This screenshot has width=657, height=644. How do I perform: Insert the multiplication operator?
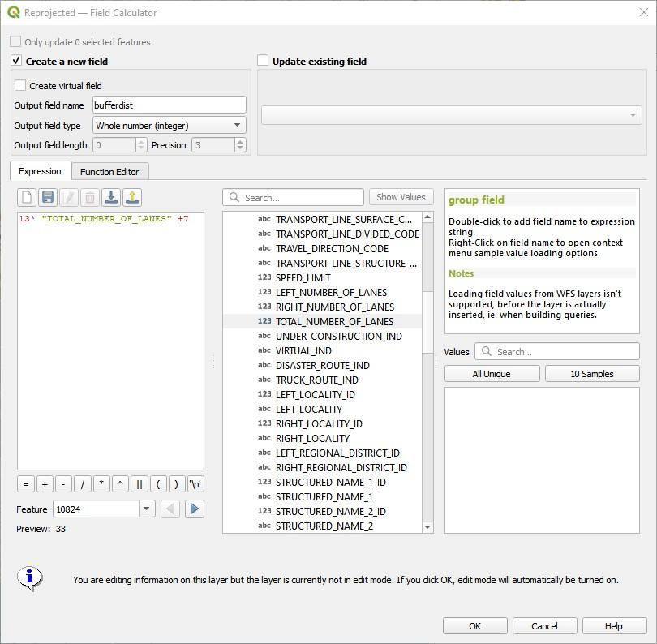point(101,484)
